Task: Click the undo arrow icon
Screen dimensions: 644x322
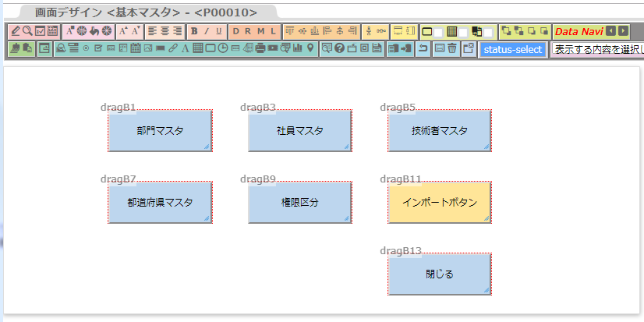Action: [x=423, y=48]
